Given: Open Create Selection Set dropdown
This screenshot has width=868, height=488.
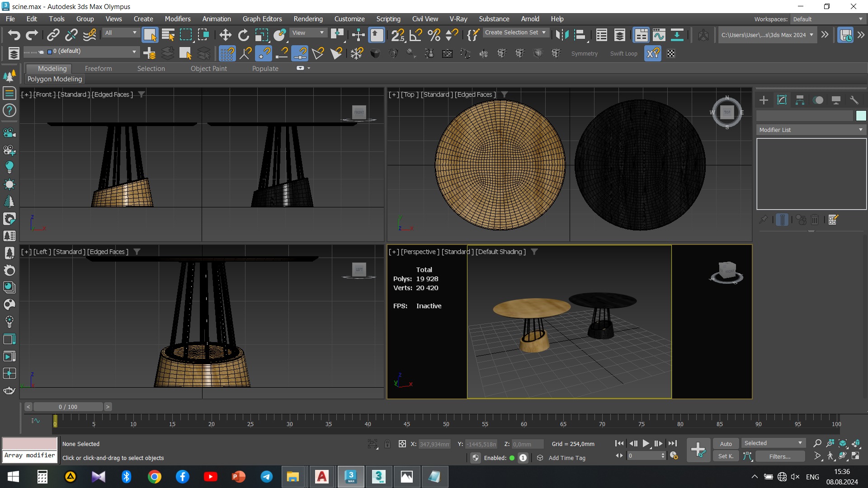Looking at the screenshot, I should [x=515, y=33].
